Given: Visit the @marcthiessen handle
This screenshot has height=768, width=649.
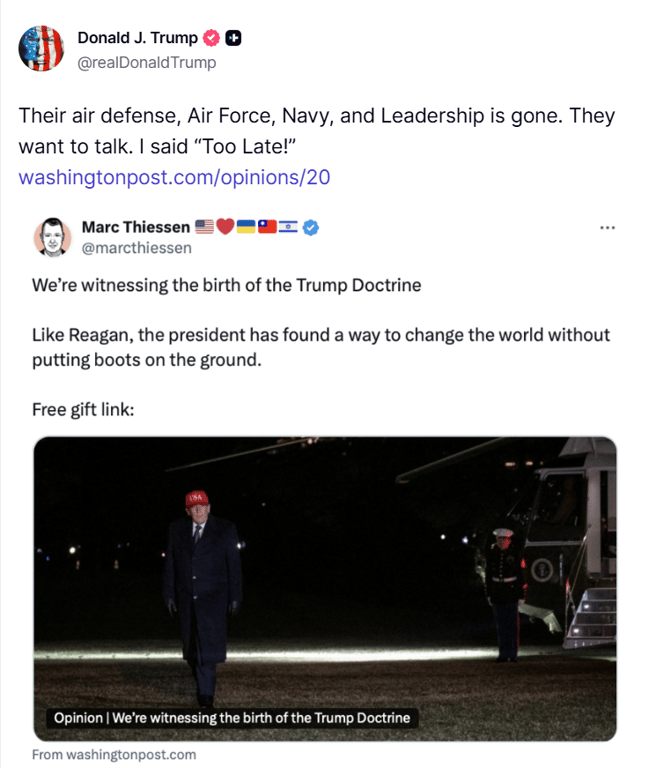Looking at the screenshot, I should pyautogui.click(x=136, y=248).
